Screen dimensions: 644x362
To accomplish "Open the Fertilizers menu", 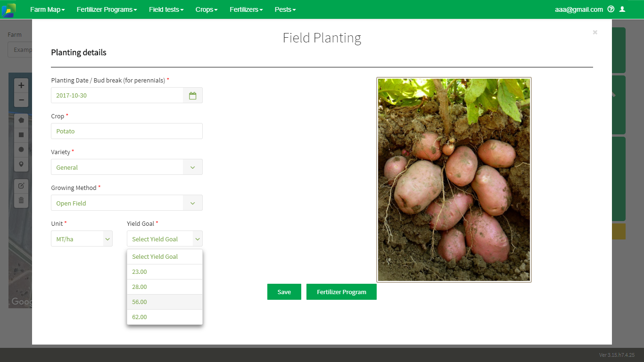I will coord(247,9).
